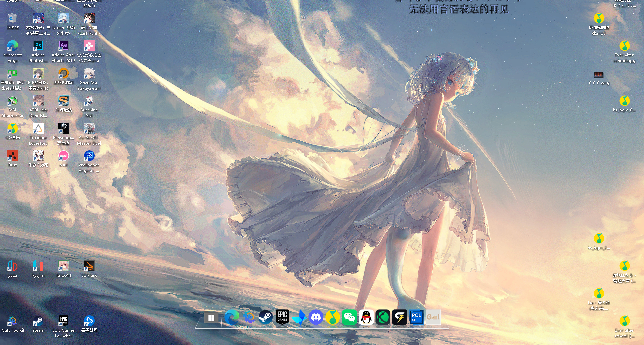Click the Steam icon in the dock

click(265, 317)
